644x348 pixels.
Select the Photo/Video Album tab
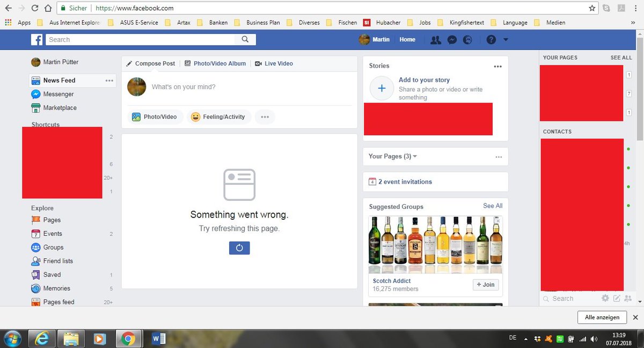pos(215,63)
